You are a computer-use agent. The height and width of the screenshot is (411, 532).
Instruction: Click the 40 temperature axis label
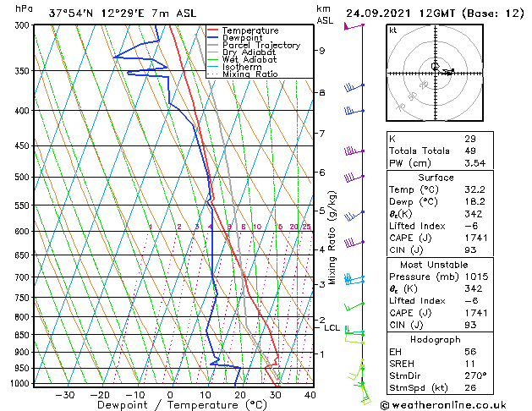point(310,395)
